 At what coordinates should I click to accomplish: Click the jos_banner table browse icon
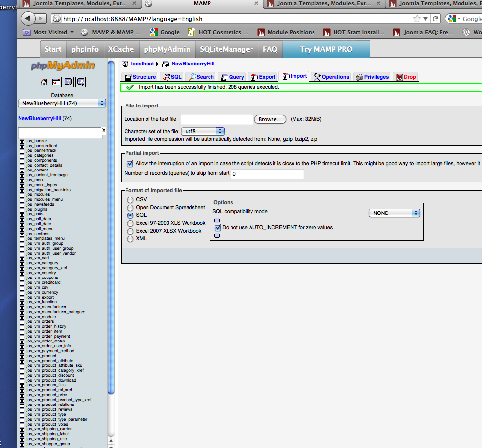pyautogui.click(x=22, y=141)
